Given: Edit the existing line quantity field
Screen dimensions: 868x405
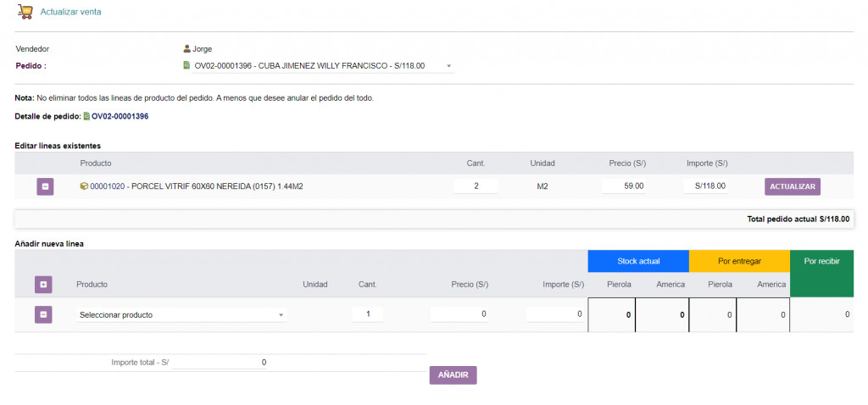Looking at the screenshot, I should click(x=476, y=186).
